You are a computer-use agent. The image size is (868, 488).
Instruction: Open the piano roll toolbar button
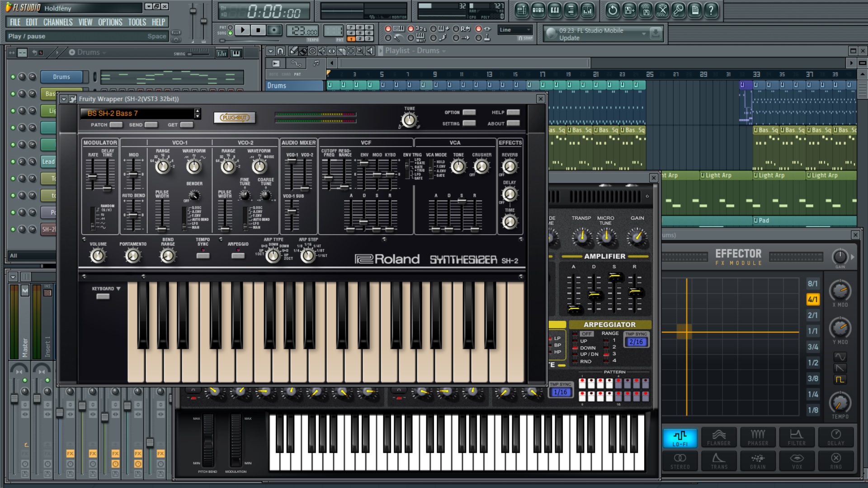(555, 10)
